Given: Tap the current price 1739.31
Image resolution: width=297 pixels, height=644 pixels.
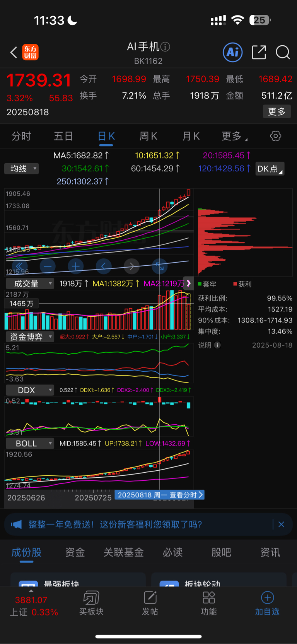Looking at the screenshot, I should click(x=39, y=80).
